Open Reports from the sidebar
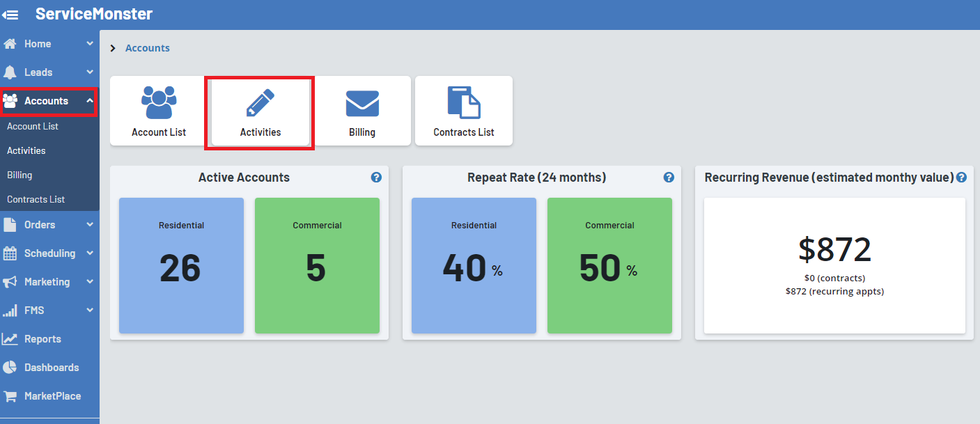 point(42,339)
